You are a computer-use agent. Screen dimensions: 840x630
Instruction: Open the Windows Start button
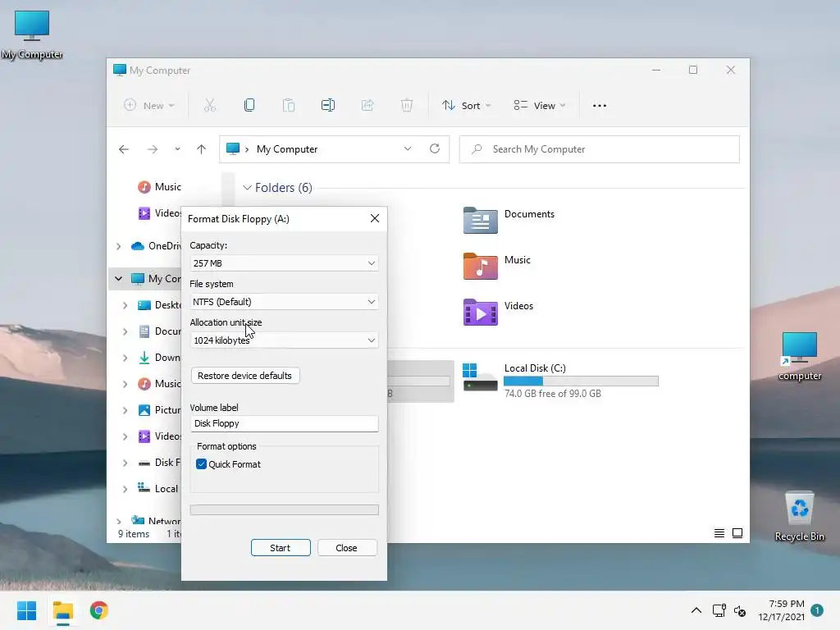tap(27, 610)
